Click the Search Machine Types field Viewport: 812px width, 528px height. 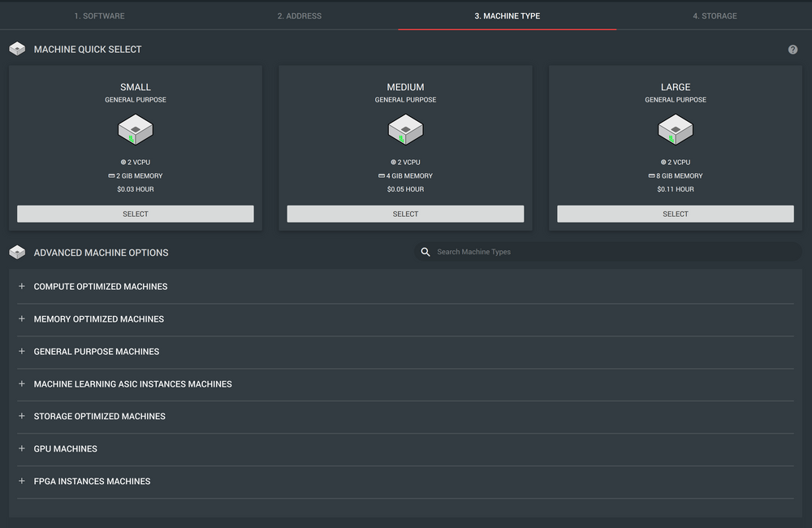click(x=609, y=252)
